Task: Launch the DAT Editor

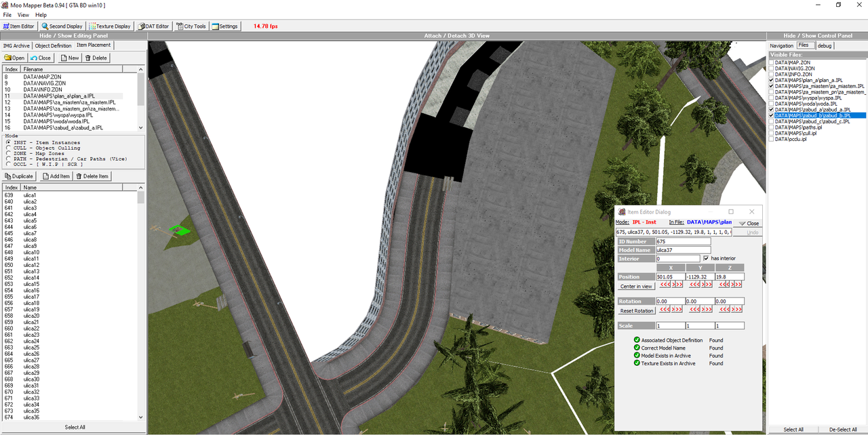Action: coord(154,26)
